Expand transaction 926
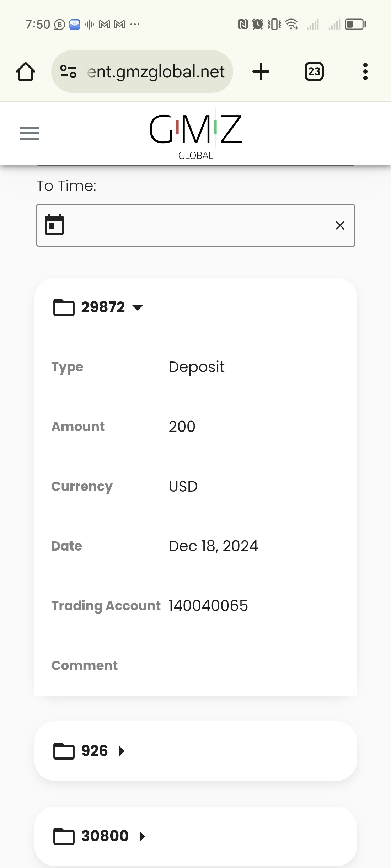The height and width of the screenshot is (868, 391). click(x=122, y=751)
